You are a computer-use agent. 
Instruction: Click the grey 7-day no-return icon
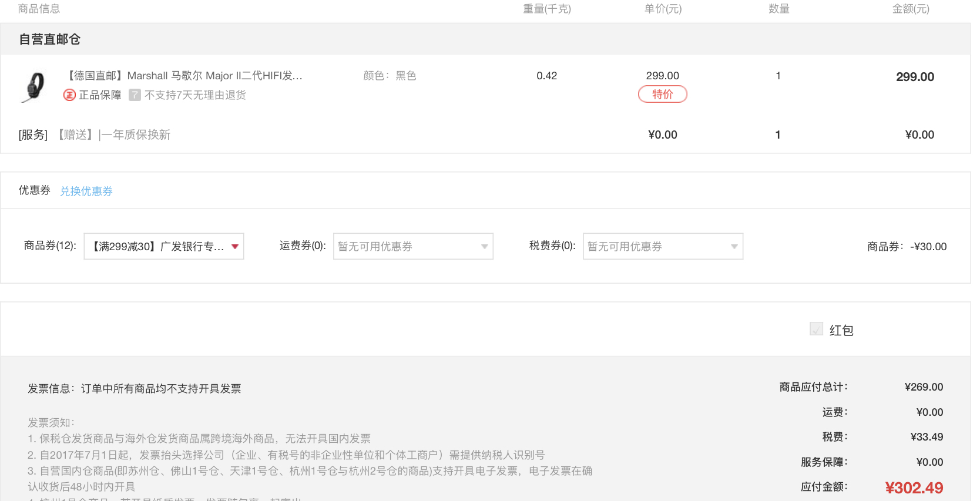tap(135, 95)
